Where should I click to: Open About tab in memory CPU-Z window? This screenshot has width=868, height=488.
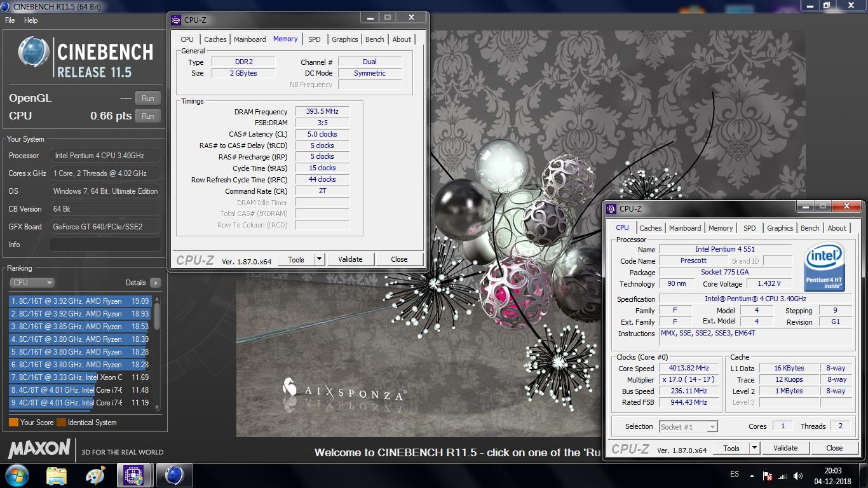402,39
